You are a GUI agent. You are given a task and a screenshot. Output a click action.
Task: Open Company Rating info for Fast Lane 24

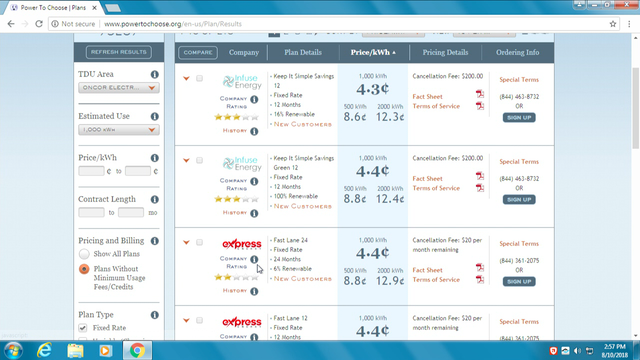coord(254,259)
